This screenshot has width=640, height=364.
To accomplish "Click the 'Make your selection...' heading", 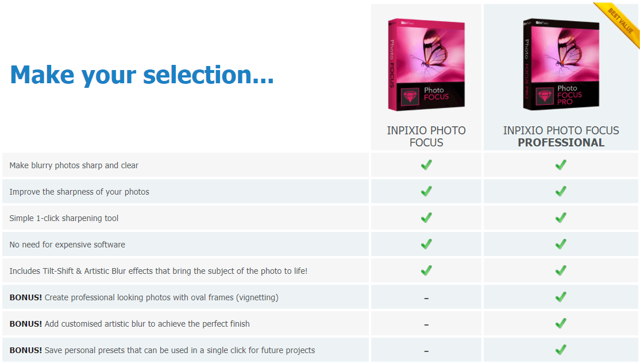I will tap(142, 75).
